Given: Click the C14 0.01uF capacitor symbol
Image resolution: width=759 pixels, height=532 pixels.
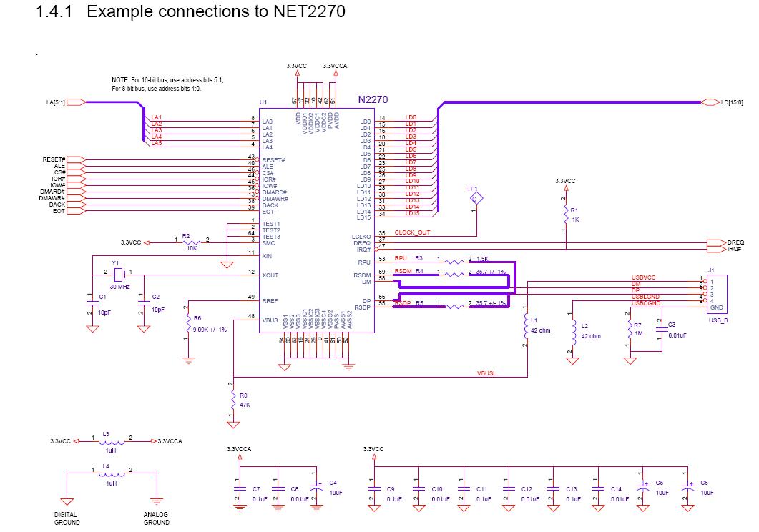Looking at the screenshot, I should pos(598,488).
